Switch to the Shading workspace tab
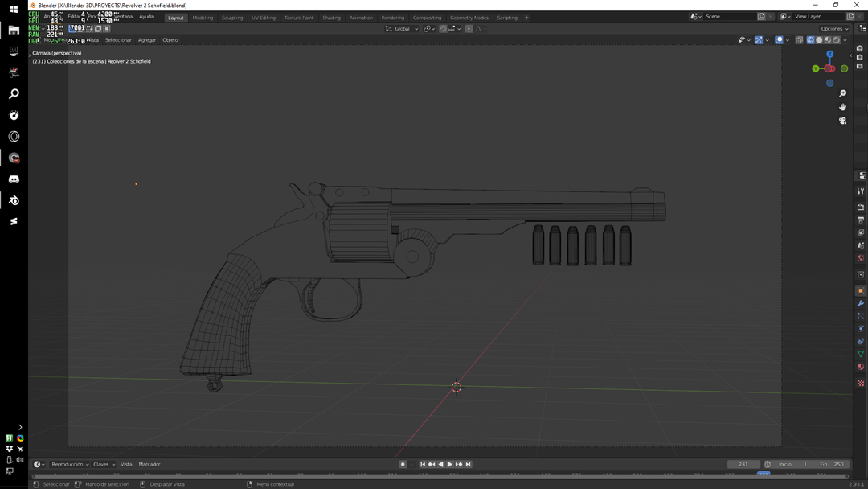This screenshot has height=489, width=868. click(331, 17)
